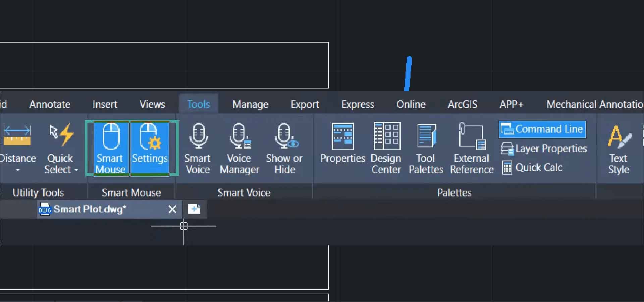Viewport: 644px width, 302px height.
Task: Open the Online ribbon tab
Action: click(411, 104)
